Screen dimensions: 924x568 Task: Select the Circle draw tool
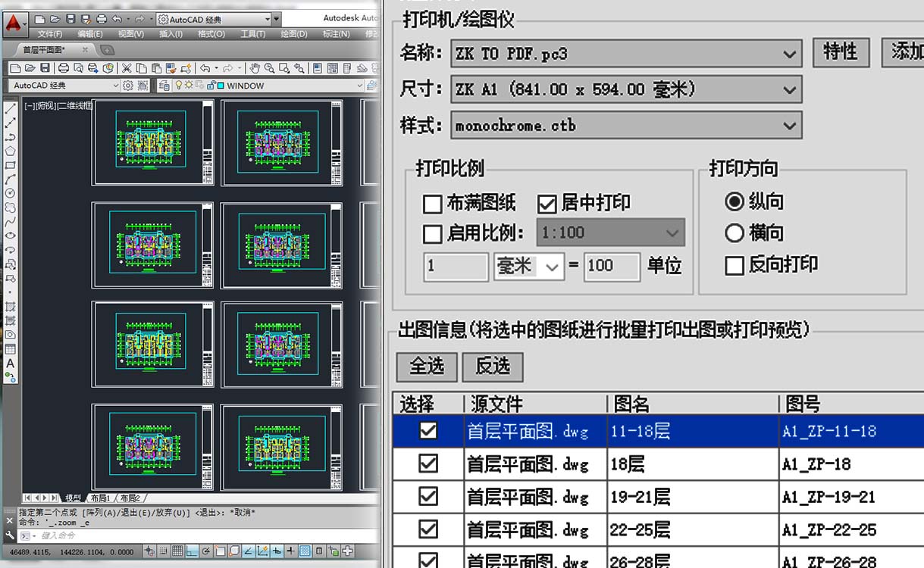(11, 193)
